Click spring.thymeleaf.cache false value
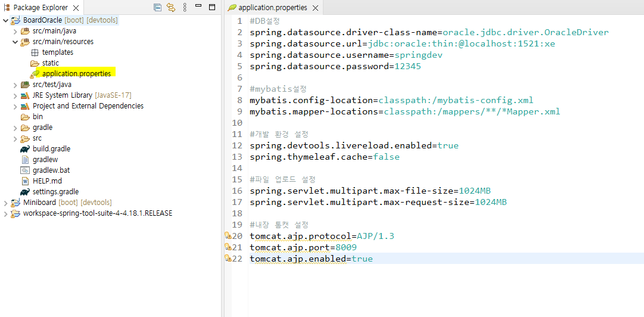Viewport: 644px width, 317px height. (387, 157)
